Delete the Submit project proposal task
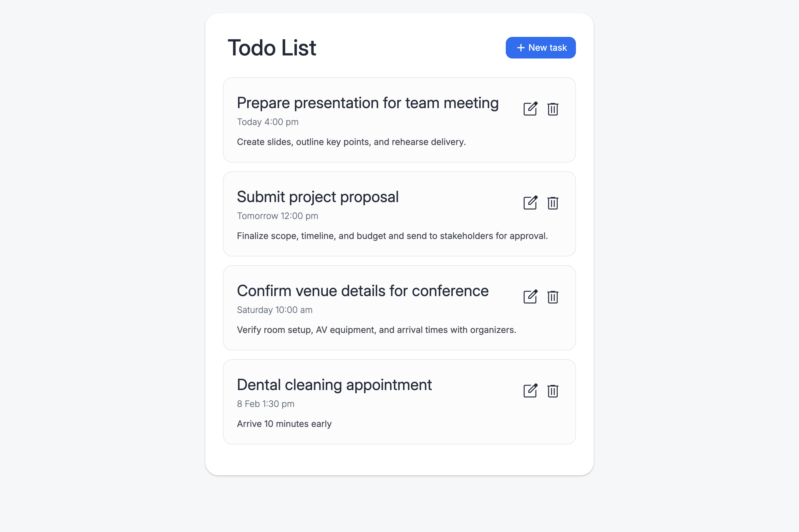The width and height of the screenshot is (799, 532). click(552, 203)
